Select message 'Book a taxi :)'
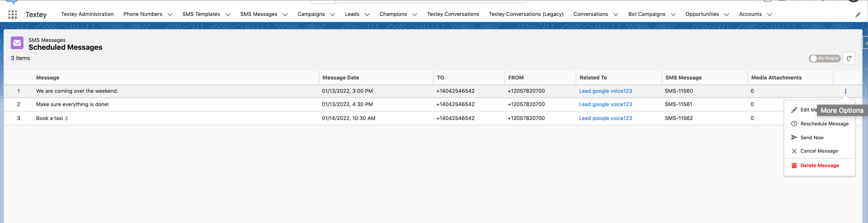This screenshot has width=868, height=223. coord(52,118)
